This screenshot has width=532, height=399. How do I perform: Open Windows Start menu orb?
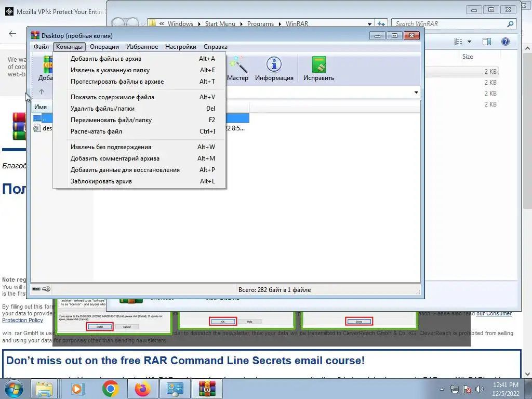pos(14,389)
